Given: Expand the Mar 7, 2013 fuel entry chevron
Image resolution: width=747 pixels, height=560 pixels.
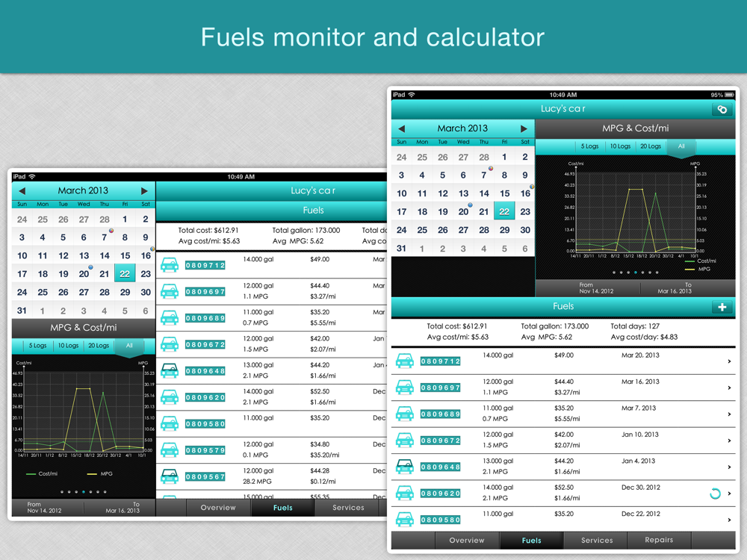Looking at the screenshot, I should (729, 414).
